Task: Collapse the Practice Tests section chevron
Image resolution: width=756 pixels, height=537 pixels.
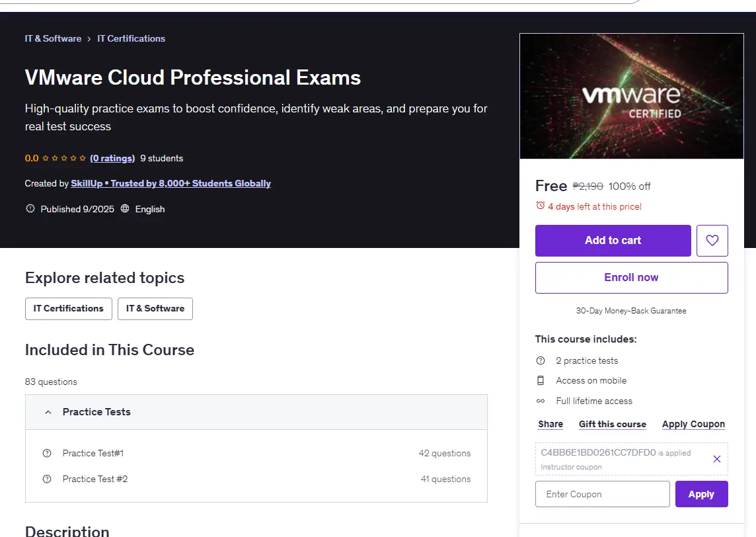Action: pos(48,412)
